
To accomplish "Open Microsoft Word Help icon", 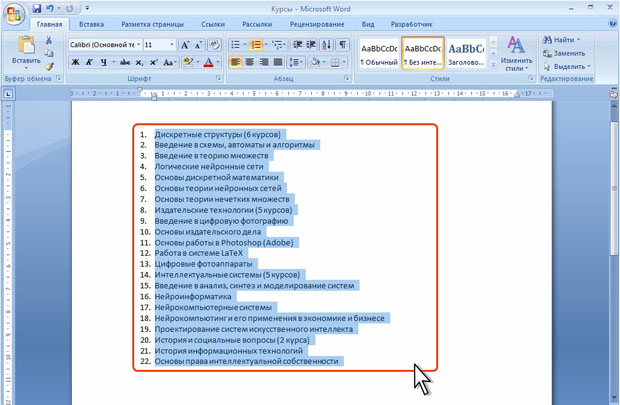I will point(610,23).
